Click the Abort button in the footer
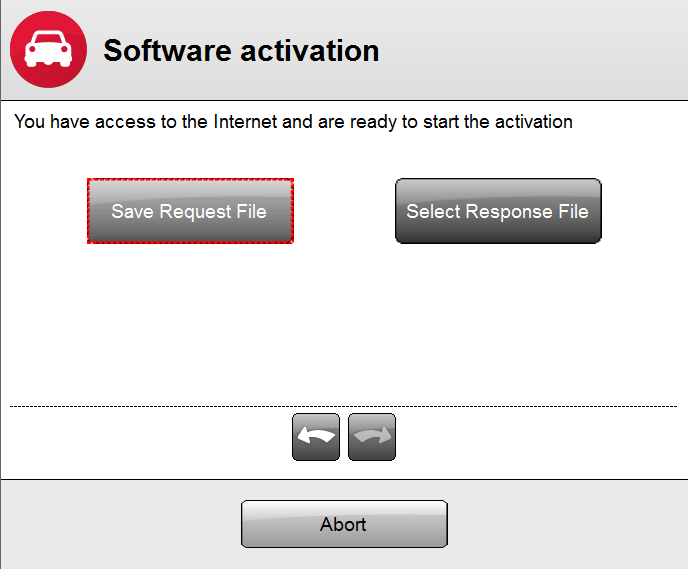 344,524
